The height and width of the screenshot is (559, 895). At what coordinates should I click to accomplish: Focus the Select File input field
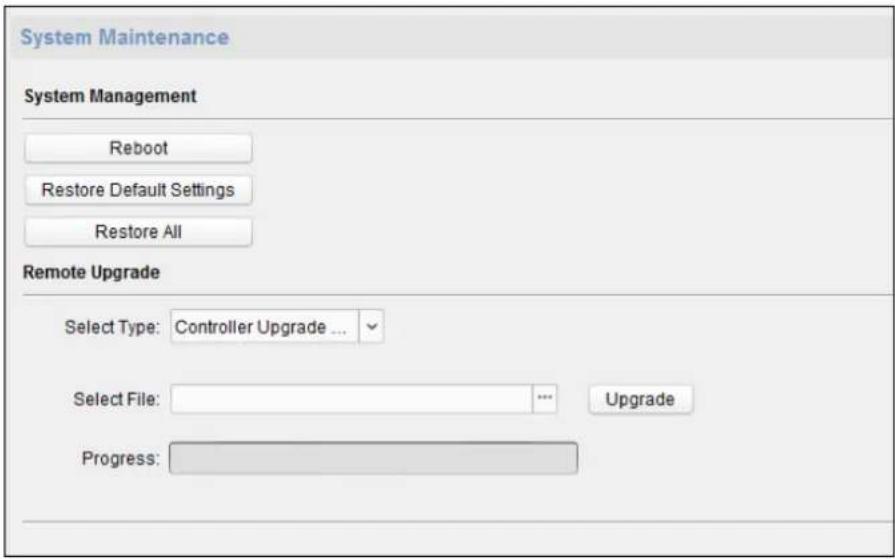(351, 399)
